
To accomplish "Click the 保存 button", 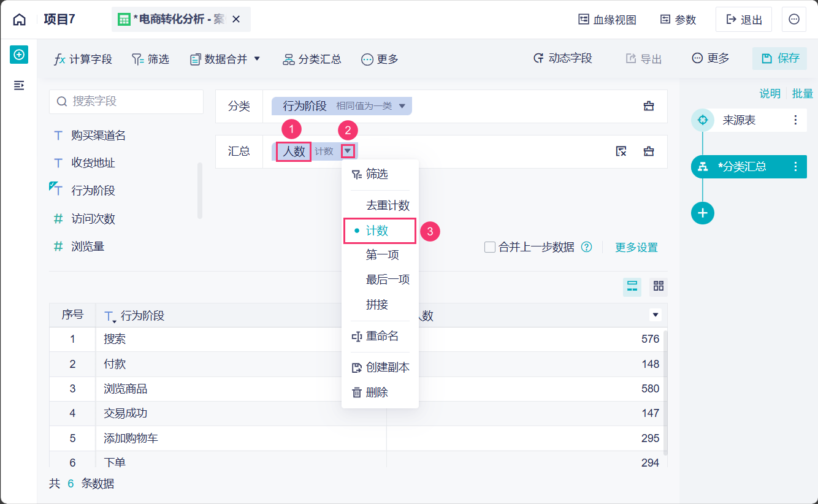I will pyautogui.click(x=781, y=58).
